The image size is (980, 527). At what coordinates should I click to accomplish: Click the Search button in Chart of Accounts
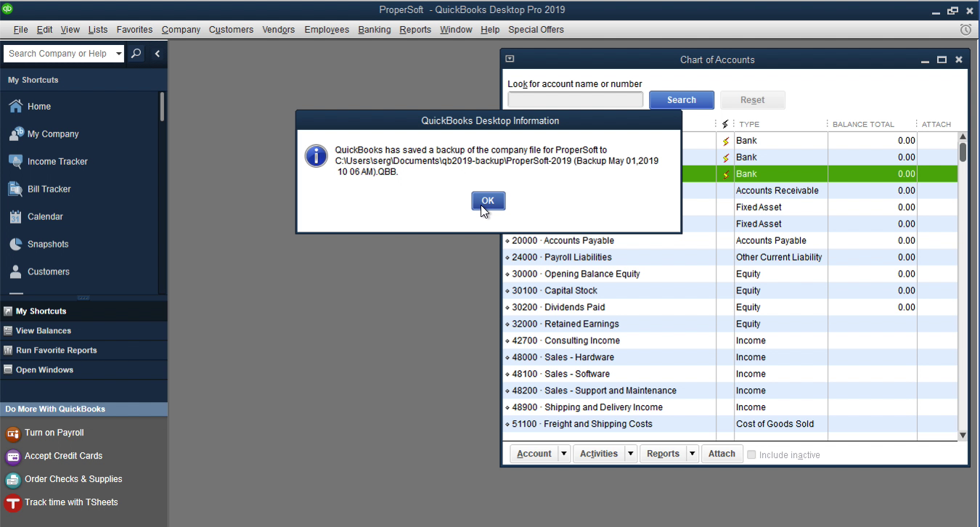pos(682,100)
